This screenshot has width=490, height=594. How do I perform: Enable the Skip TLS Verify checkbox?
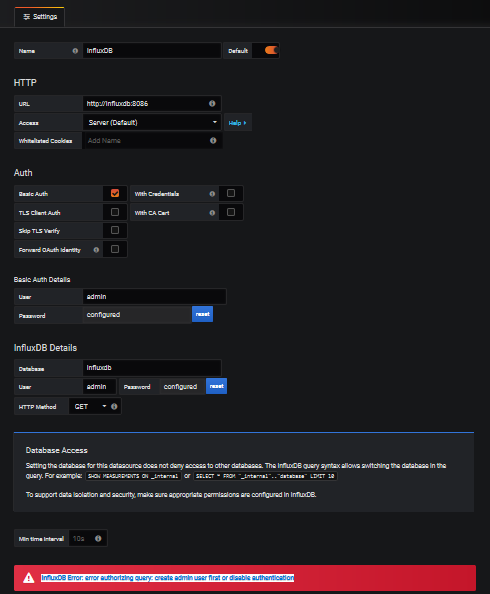pos(115,230)
